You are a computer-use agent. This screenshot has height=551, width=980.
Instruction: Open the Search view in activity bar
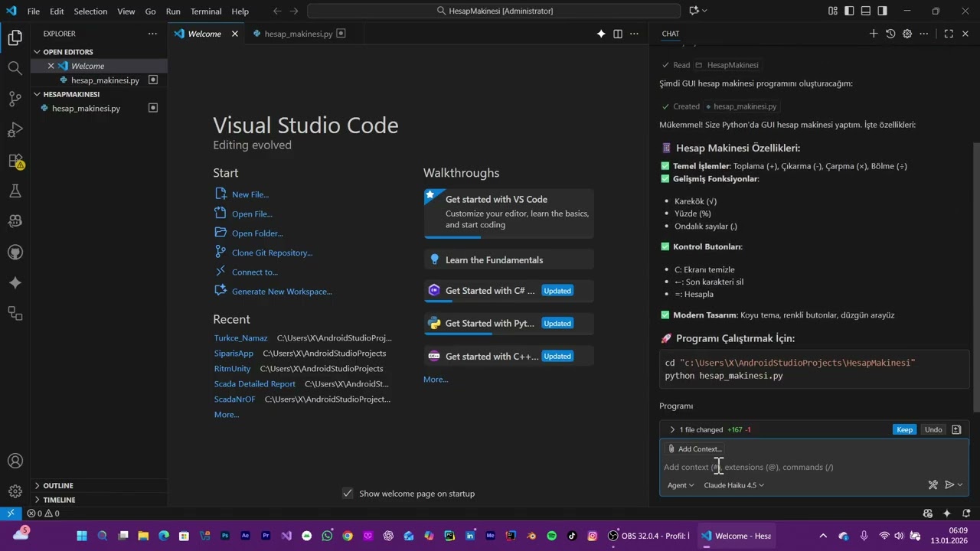coord(15,68)
